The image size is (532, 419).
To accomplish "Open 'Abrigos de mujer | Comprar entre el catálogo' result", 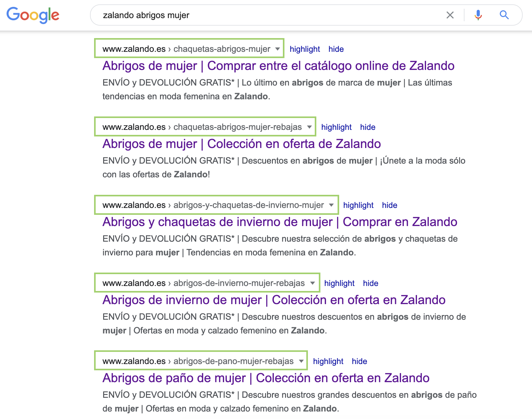I will click(278, 66).
